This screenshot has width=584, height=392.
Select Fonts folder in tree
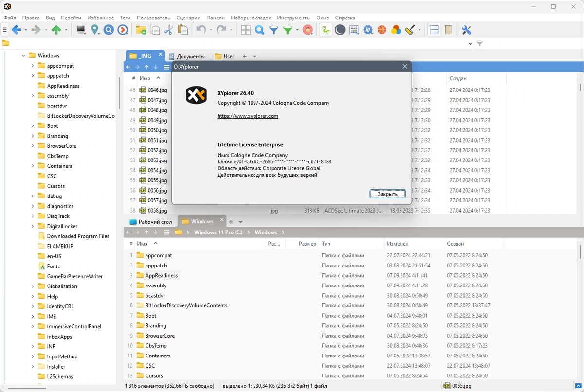coord(53,266)
